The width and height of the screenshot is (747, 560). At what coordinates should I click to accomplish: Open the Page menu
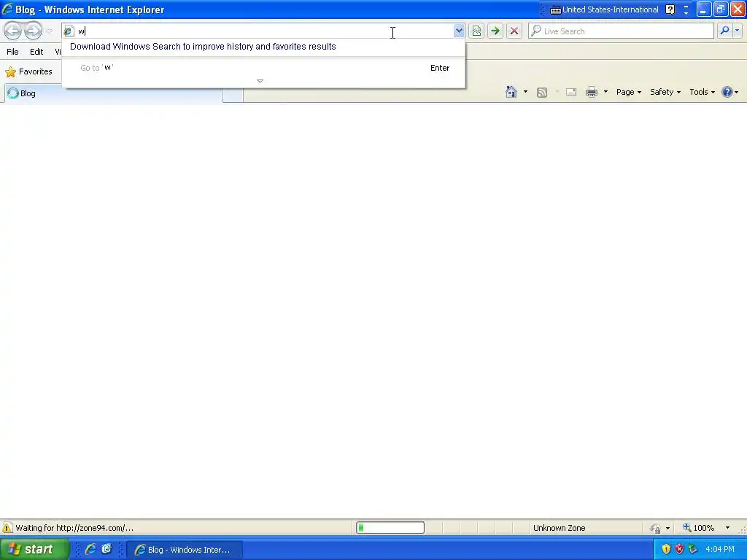[628, 92]
